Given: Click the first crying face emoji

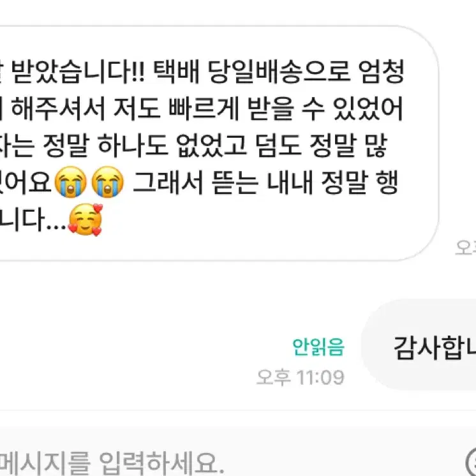Looking at the screenshot, I should tap(70, 182).
